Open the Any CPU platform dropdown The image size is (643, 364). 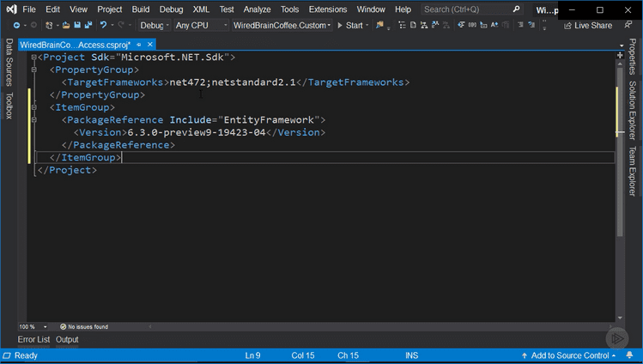click(x=201, y=26)
